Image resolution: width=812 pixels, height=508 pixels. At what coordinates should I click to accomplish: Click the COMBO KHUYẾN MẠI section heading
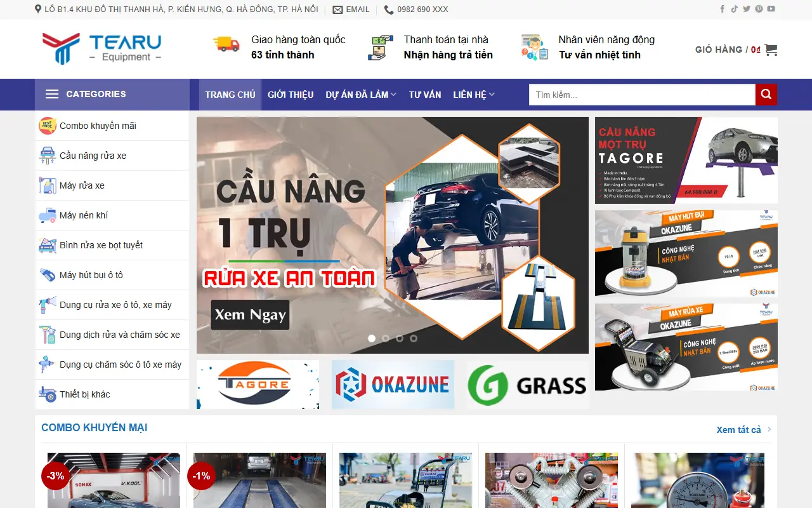95,428
